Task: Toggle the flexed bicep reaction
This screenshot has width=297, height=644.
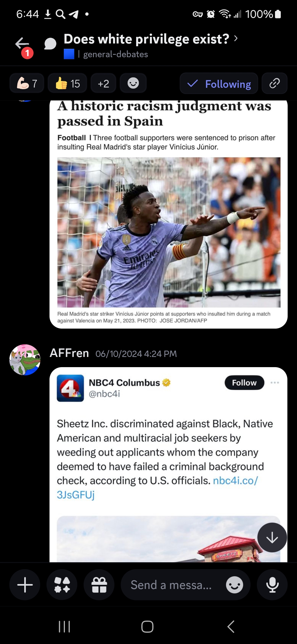Action: pyautogui.click(x=27, y=83)
